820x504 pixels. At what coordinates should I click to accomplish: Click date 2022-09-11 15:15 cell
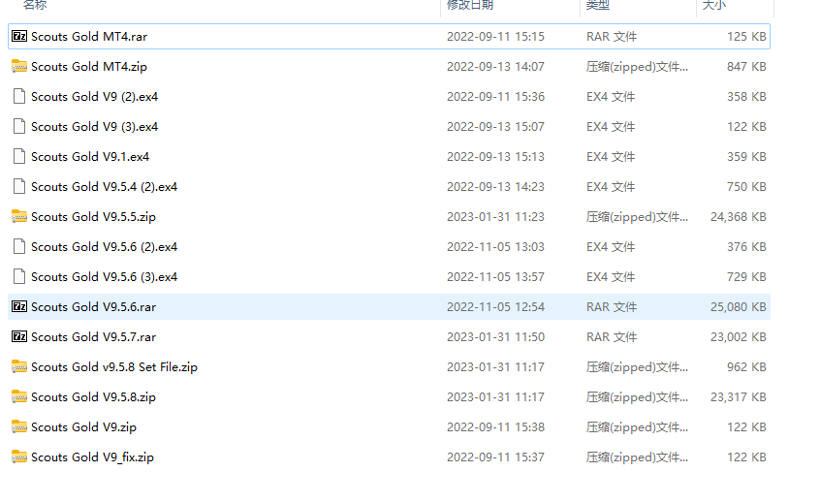495,37
